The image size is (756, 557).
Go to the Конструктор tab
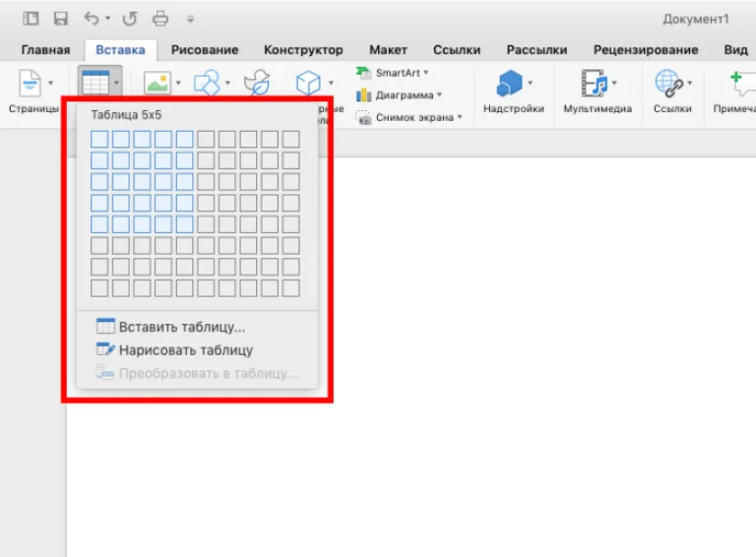303,50
